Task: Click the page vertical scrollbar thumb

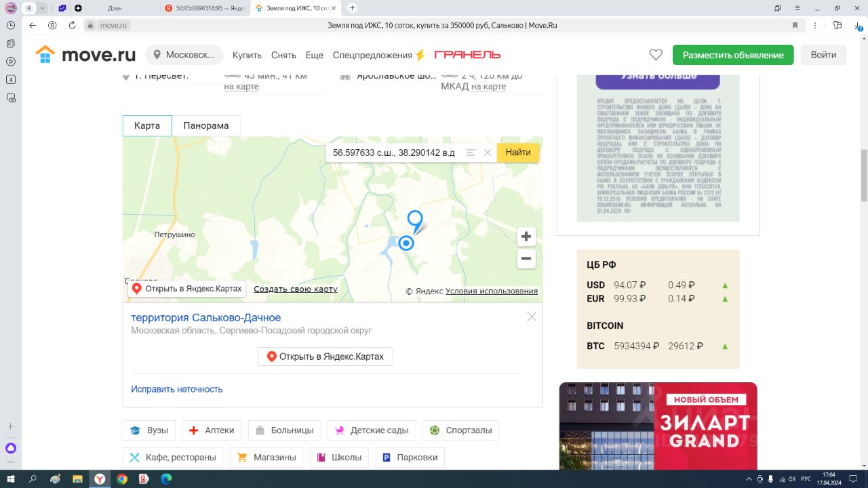Action: (x=864, y=175)
